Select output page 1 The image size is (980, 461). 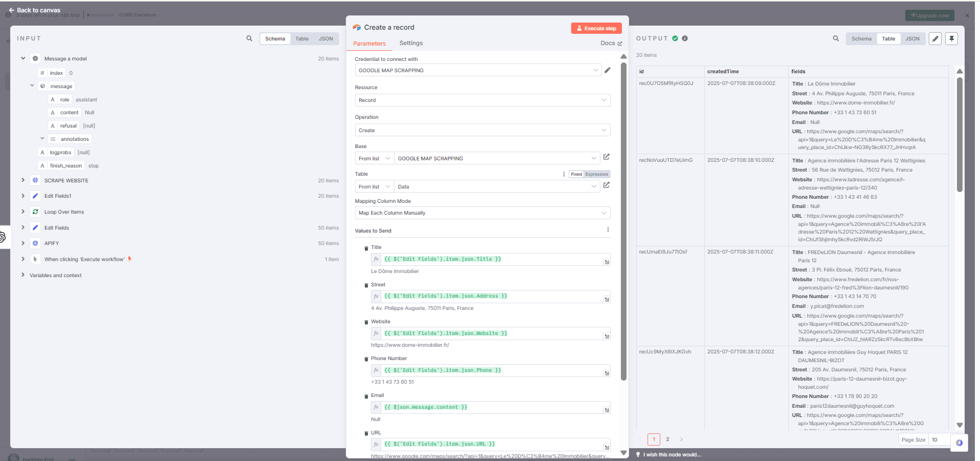point(654,439)
